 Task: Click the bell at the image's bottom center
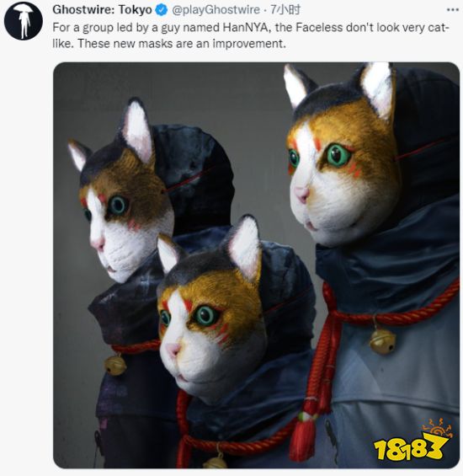(x=216, y=462)
